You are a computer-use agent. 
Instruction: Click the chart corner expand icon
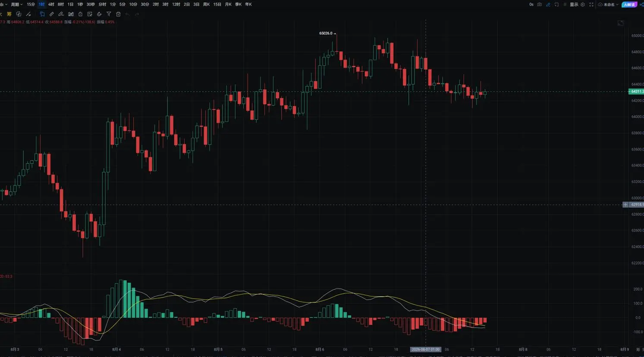tap(620, 23)
